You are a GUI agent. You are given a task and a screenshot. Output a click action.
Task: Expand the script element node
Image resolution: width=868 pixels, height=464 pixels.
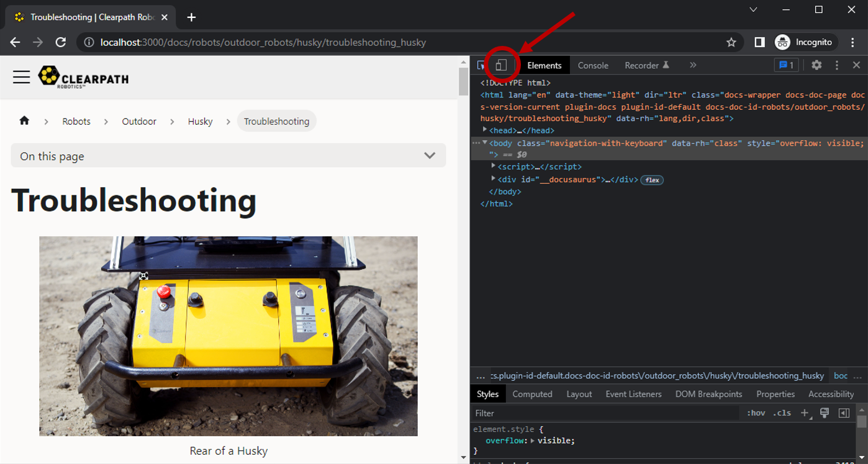click(494, 166)
